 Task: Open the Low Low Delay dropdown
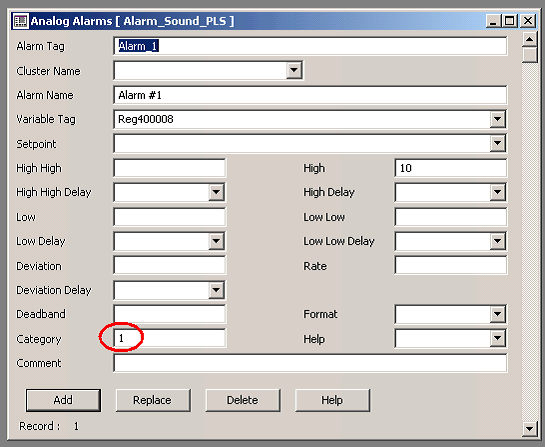(497, 241)
